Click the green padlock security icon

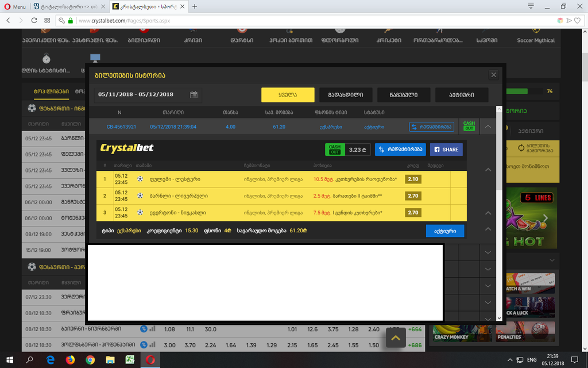pyautogui.click(x=71, y=21)
